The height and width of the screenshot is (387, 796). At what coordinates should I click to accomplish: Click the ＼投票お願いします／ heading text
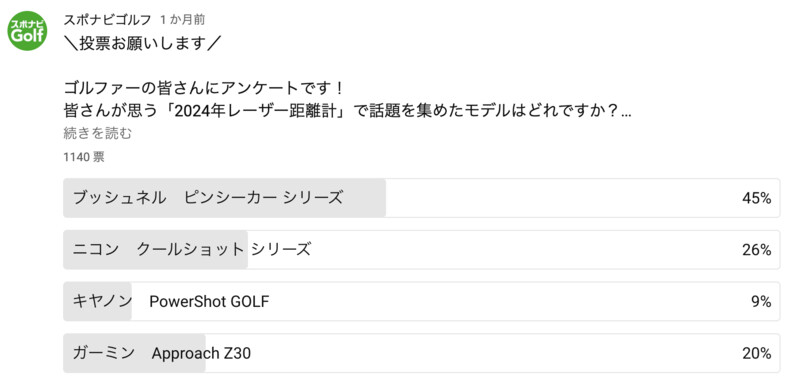143,44
